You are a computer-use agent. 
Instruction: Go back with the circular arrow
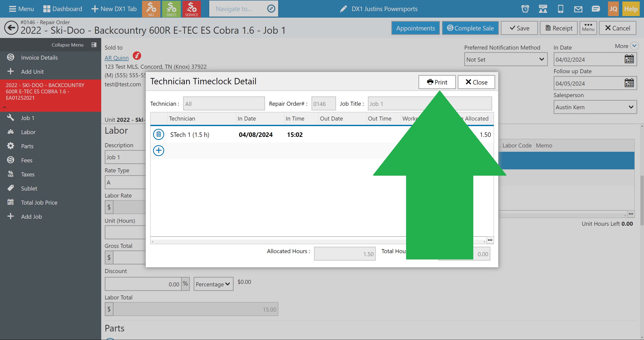coord(11,28)
